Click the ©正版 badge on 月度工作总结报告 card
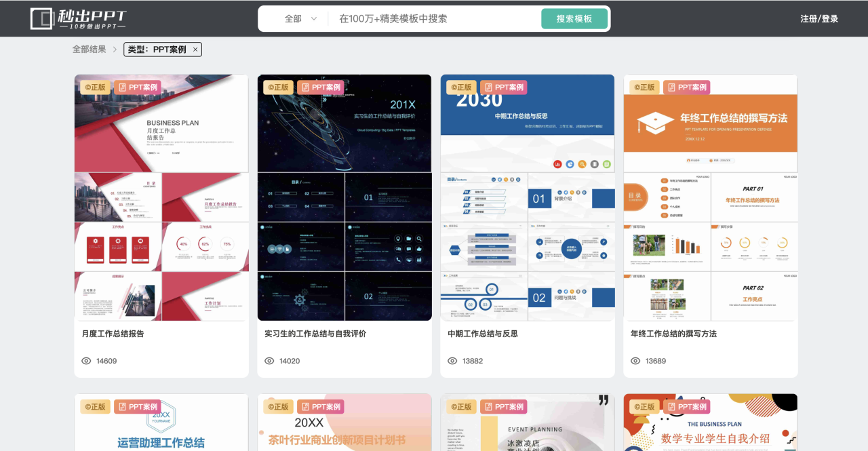Screen dimensions: 868x451 [x=95, y=87]
